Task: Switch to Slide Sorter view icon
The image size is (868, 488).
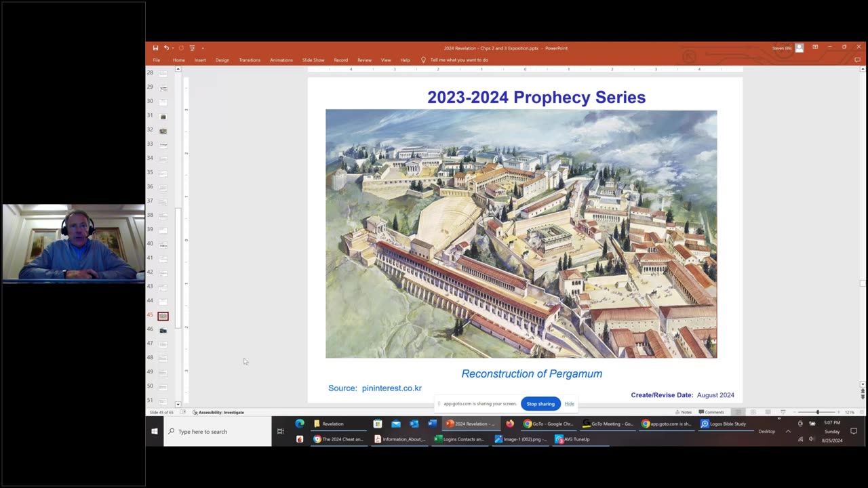Action: coord(753,412)
